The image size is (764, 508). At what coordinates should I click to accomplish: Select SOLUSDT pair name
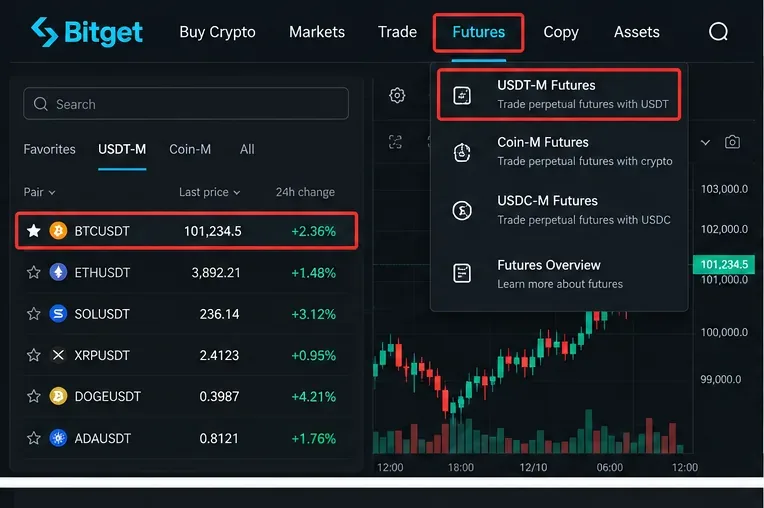pyautogui.click(x=102, y=314)
